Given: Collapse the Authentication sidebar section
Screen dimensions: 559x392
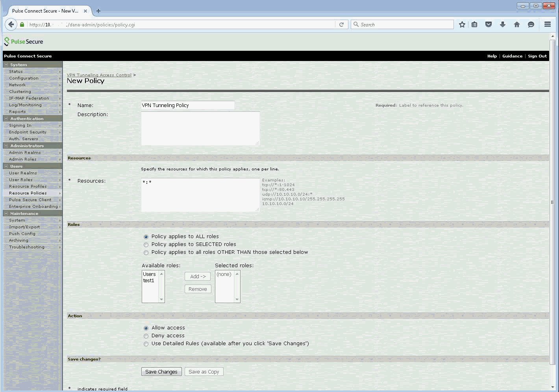Looking at the screenshot, I should point(6,118).
